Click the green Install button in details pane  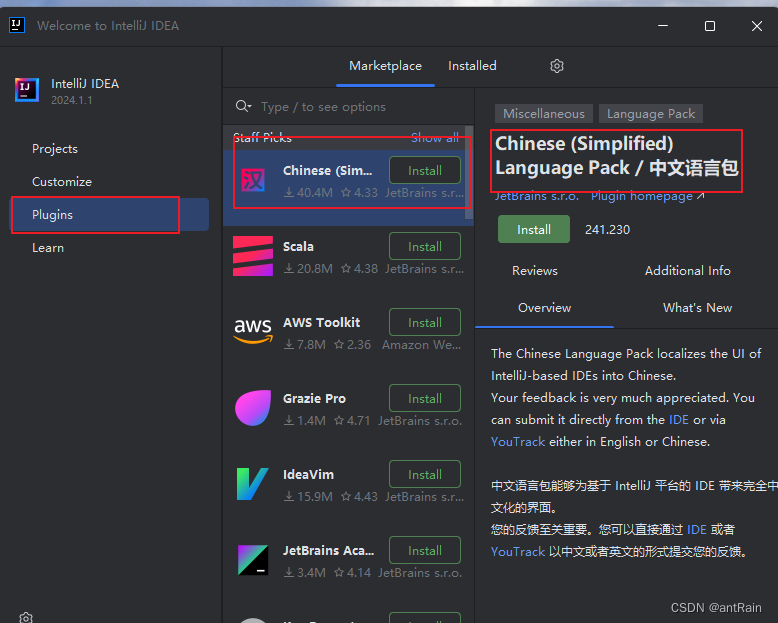534,229
